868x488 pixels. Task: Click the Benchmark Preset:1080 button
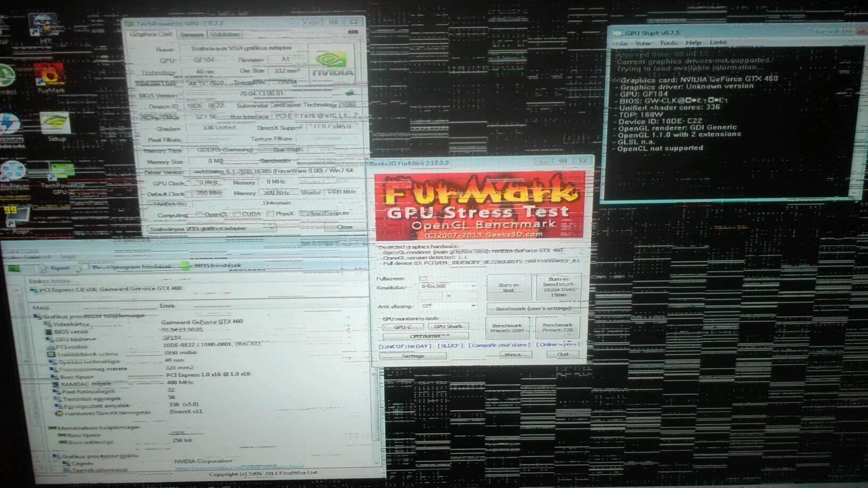point(507,327)
